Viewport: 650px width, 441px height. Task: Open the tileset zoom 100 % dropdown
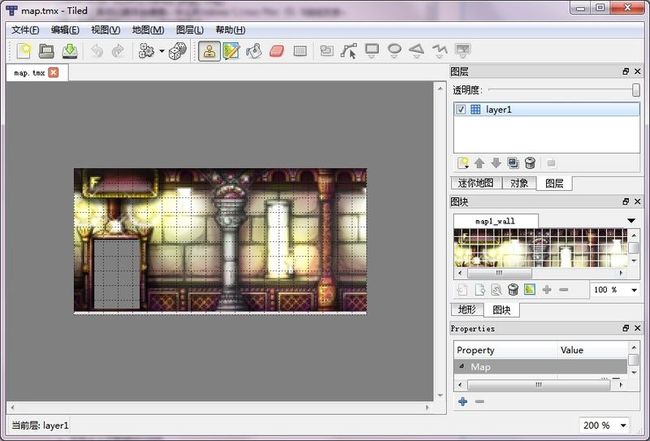coord(634,290)
